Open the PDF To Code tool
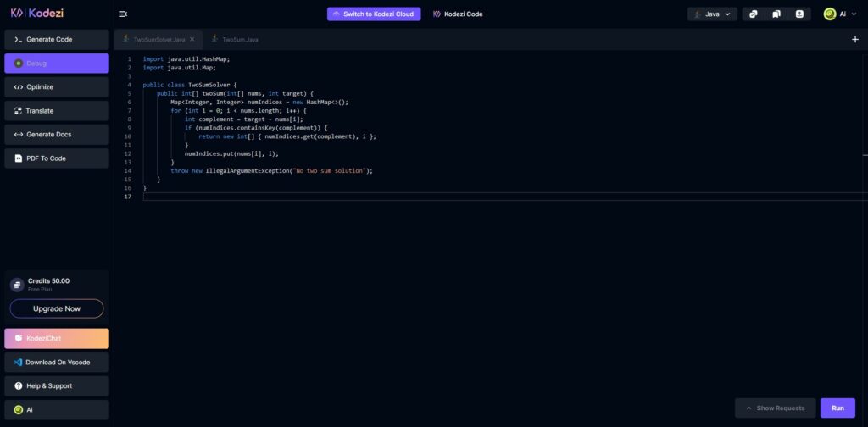Image resolution: width=868 pixels, height=427 pixels. tap(57, 158)
